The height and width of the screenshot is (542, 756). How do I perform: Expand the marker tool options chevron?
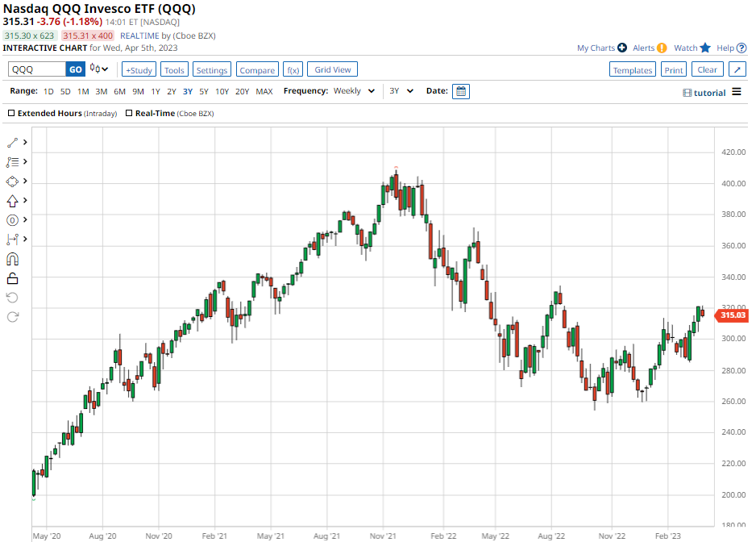(x=25, y=219)
